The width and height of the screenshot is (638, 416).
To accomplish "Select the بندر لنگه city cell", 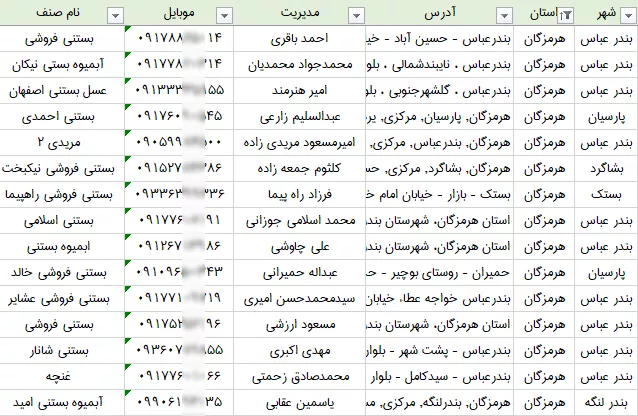I will (606, 403).
